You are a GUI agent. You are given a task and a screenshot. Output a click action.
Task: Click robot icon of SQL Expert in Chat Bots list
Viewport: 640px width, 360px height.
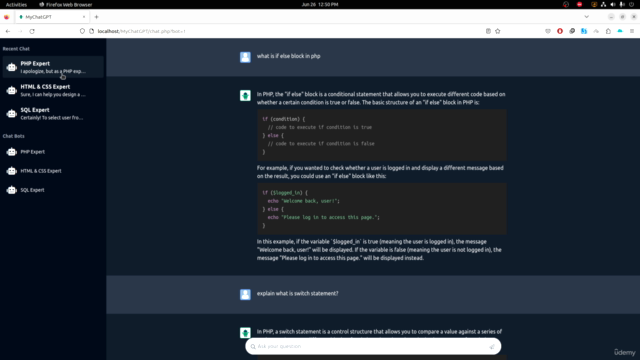click(11, 190)
